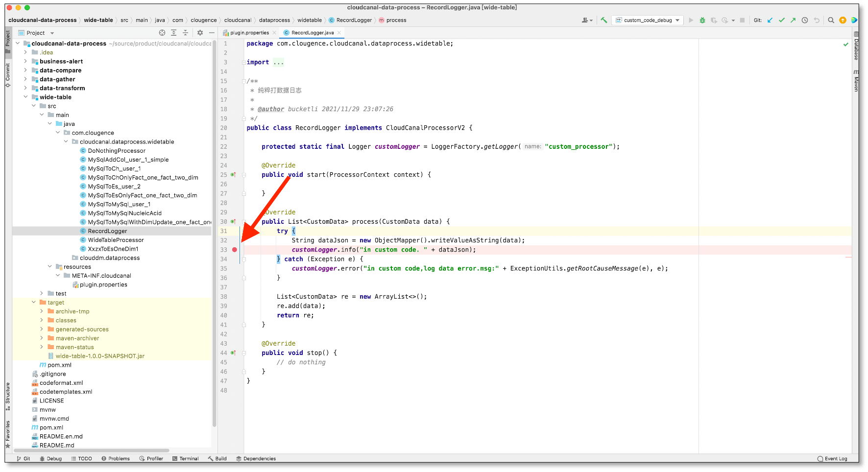The width and height of the screenshot is (868, 472).
Task: Collapse all nodes in the Project panel
Action: (x=185, y=33)
